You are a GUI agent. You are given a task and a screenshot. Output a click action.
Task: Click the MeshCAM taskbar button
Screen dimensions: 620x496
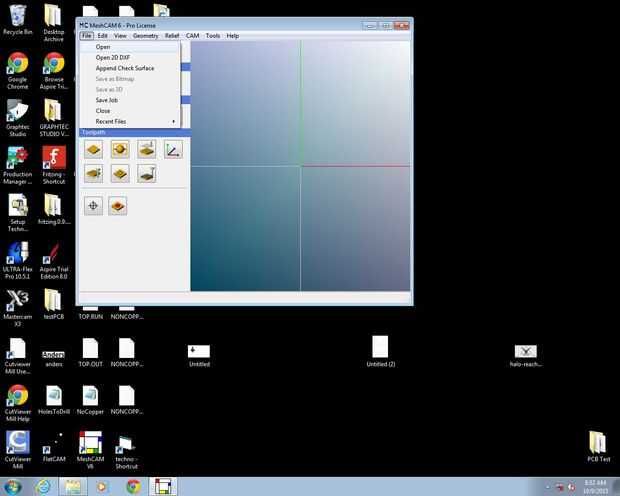point(163,487)
